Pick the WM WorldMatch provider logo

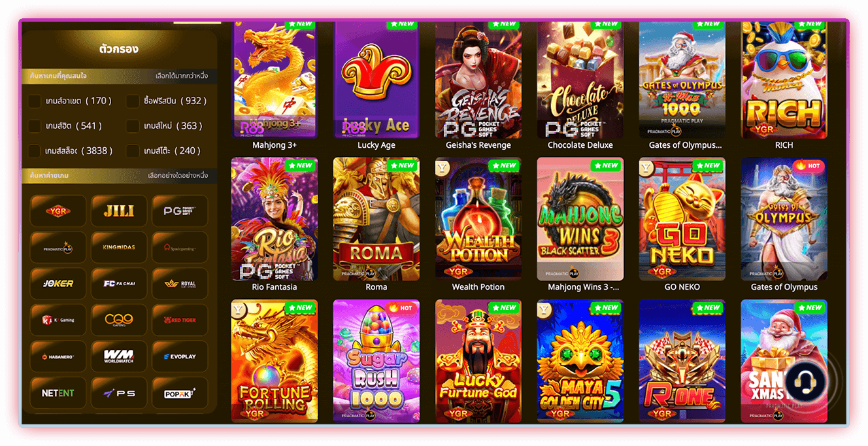click(x=119, y=356)
